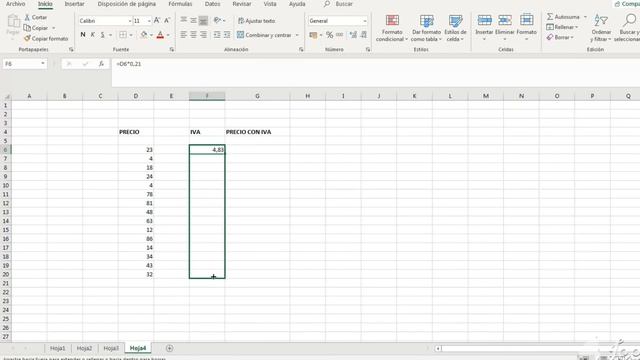Viewport: 640px width, 360px height.
Task: Switch to the Insertar ribbon tab
Action: pyautogui.click(x=74, y=4)
